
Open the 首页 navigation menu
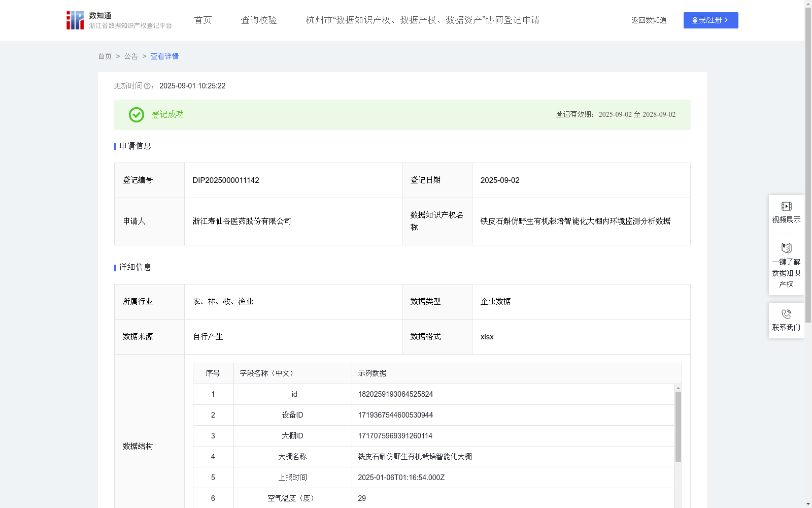click(203, 20)
